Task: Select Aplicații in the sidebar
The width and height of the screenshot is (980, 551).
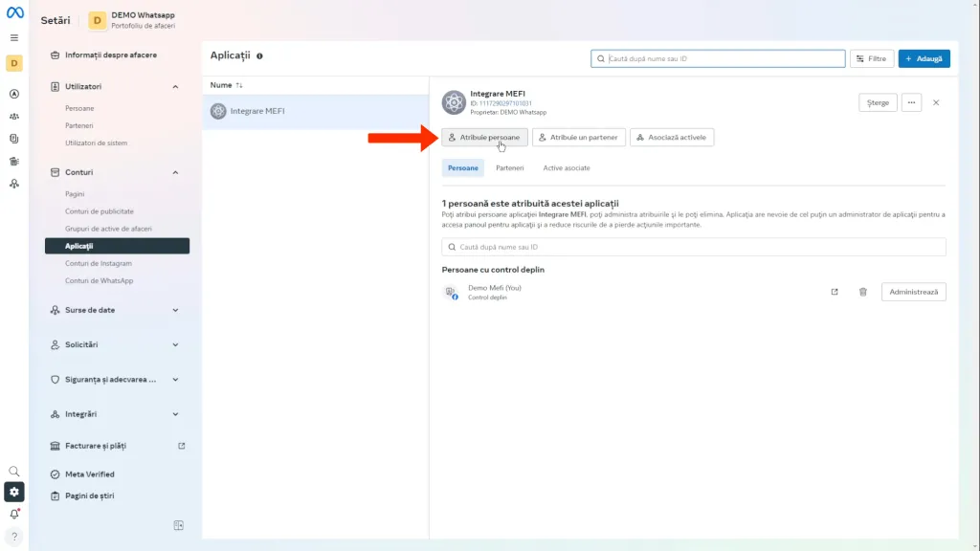Action: 117,246
